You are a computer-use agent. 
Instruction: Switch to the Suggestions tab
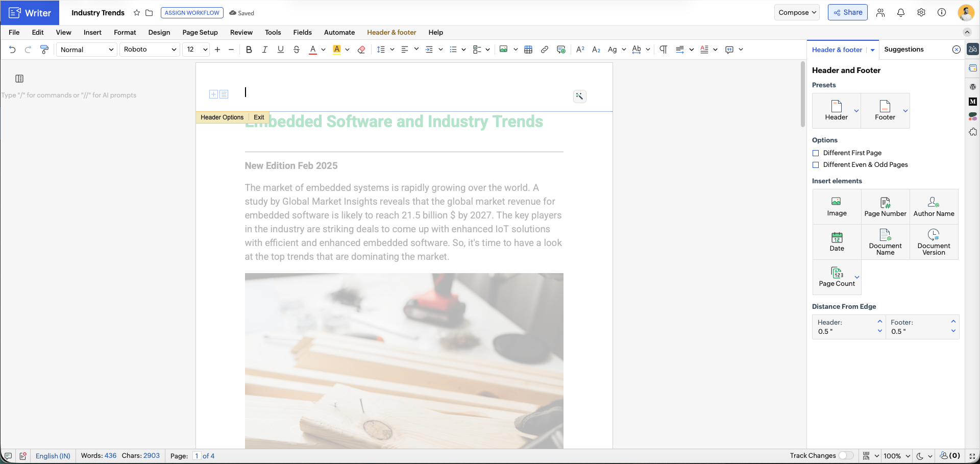coord(903,50)
